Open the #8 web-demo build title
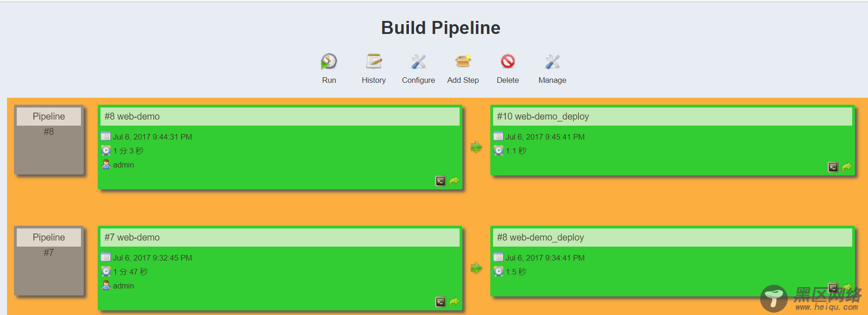Viewport: 868px width, 315px height. 132,116
